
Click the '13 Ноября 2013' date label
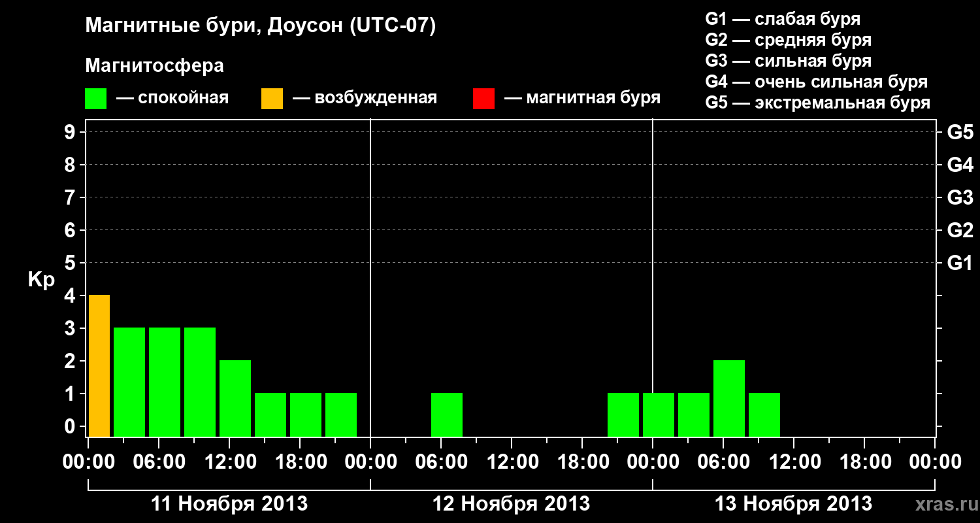coord(794,503)
